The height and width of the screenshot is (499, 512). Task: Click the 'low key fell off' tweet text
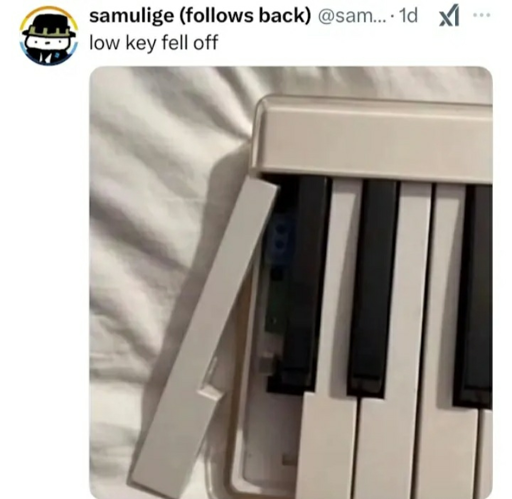click(x=153, y=43)
